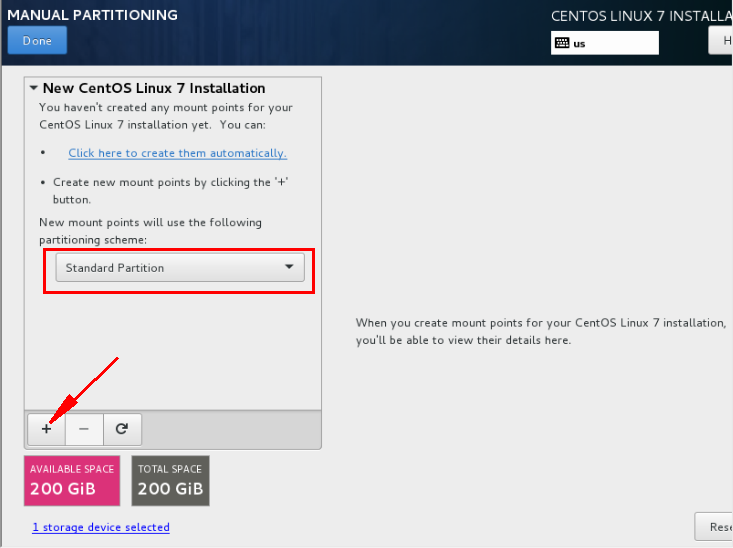Open the 1 storage device selected link
733x548 pixels.
[101, 527]
